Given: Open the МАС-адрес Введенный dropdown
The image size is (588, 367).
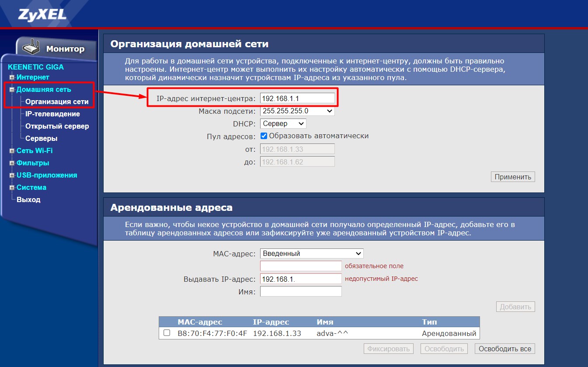Looking at the screenshot, I should click(312, 253).
